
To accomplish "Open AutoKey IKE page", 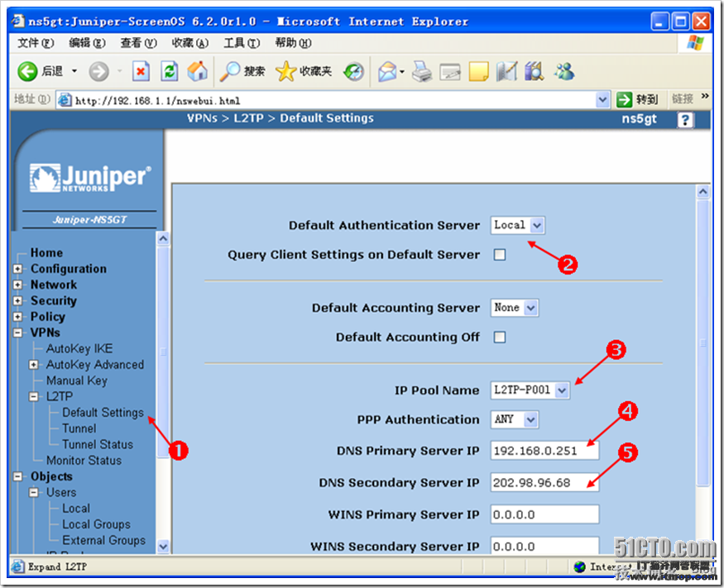I will [x=79, y=348].
